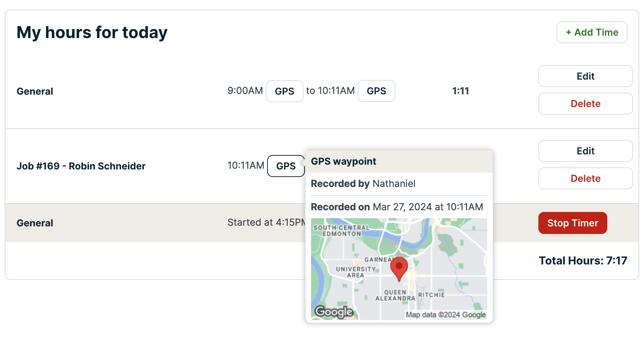
Task: Click the active General timer row label
Action: point(35,223)
